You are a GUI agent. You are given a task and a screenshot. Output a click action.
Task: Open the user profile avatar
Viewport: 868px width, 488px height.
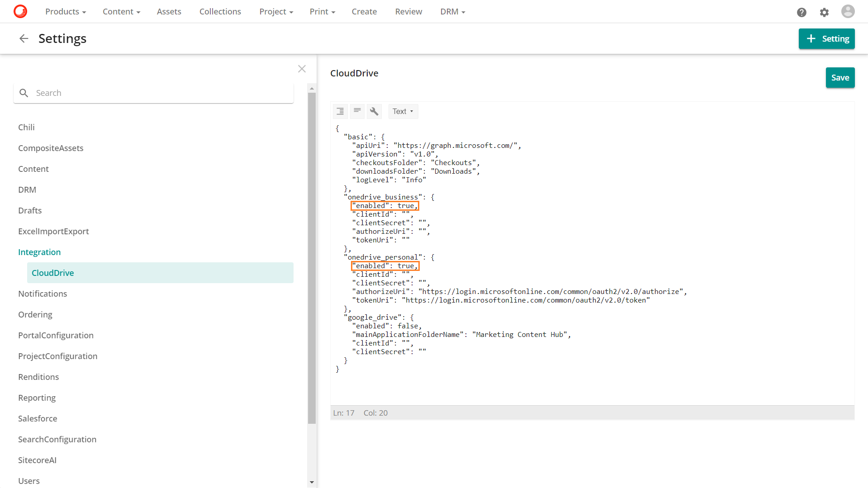[848, 11]
